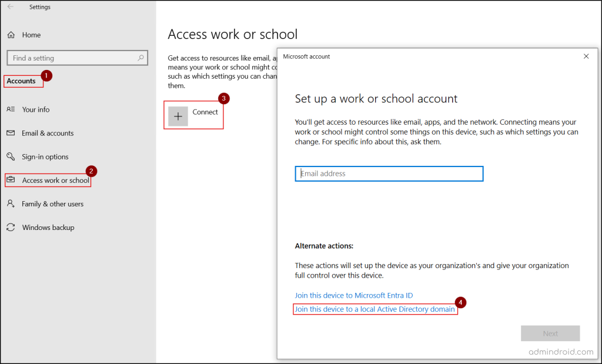Click the search magnifier in Find a setting
The width and height of the screenshot is (602, 364).
(141, 58)
